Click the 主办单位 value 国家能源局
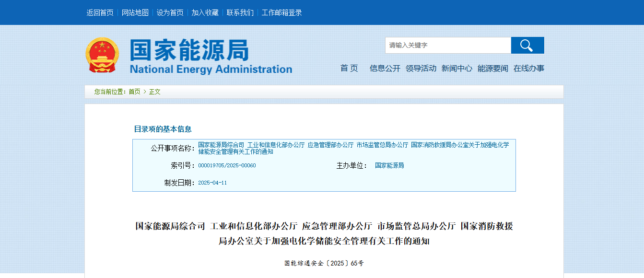This screenshot has width=644, height=278. (x=389, y=166)
